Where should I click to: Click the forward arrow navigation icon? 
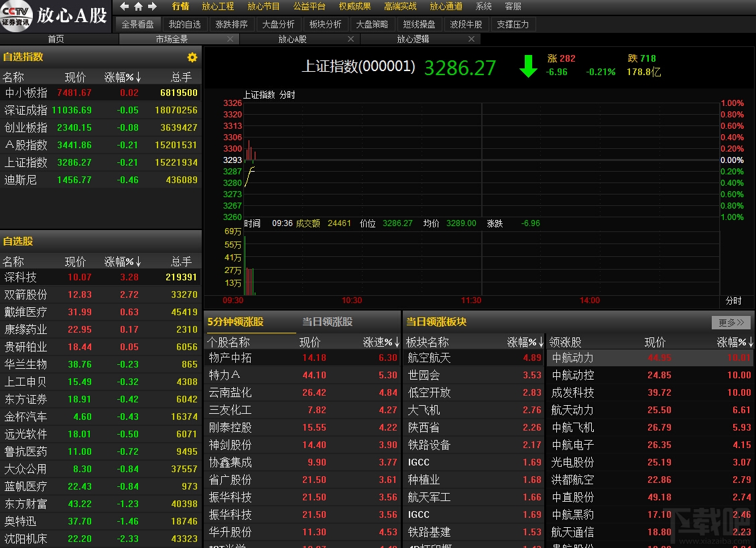(x=152, y=6)
